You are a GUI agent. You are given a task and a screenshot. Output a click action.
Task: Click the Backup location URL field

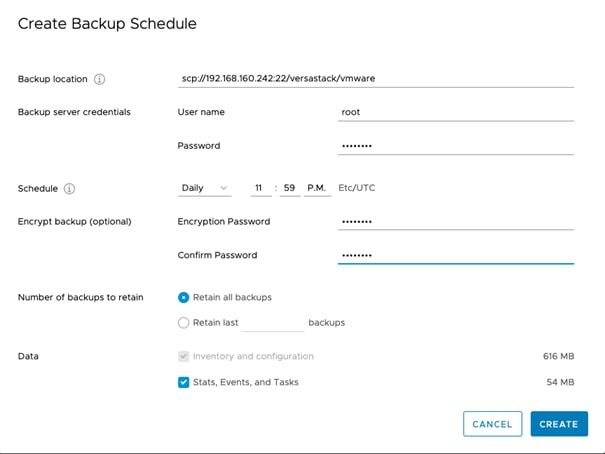[376, 79]
